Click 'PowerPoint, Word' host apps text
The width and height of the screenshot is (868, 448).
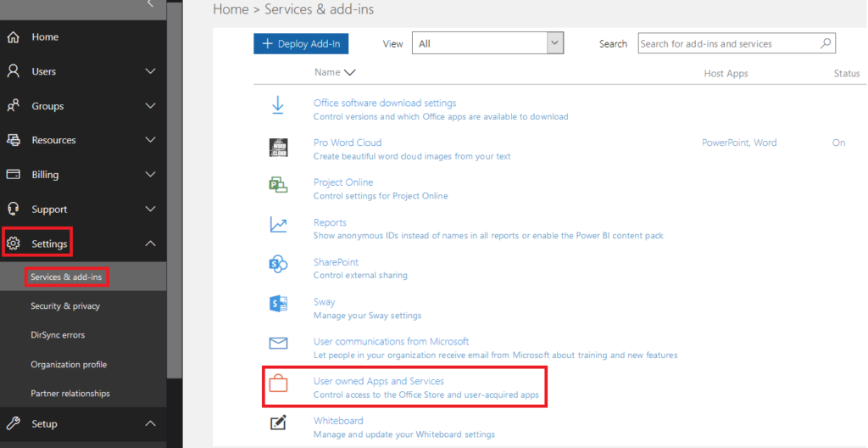(x=739, y=143)
